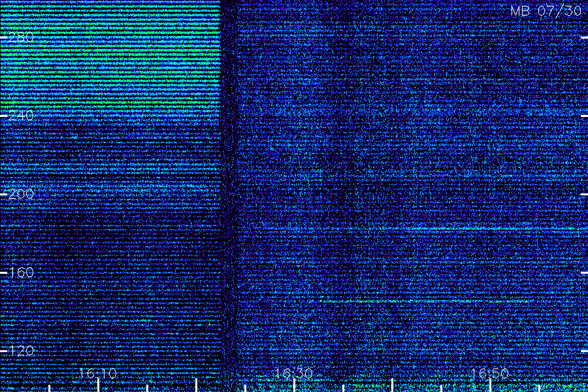Click the 240 frequency axis label
This screenshot has height=392, width=588.
coord(21,116)
